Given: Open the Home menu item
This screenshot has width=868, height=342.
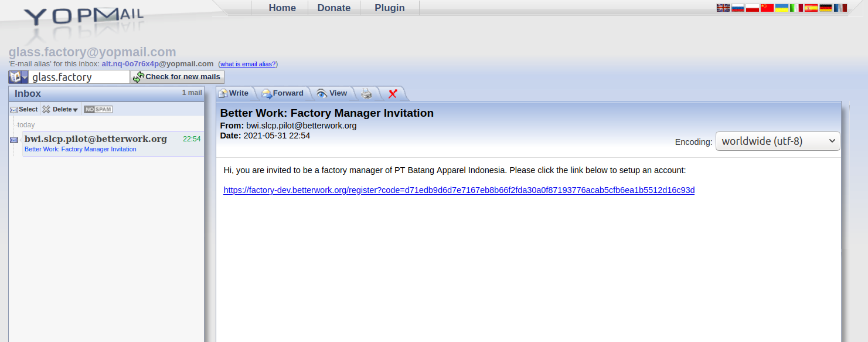Looking at the screenshot, I should tap(282, 8).
